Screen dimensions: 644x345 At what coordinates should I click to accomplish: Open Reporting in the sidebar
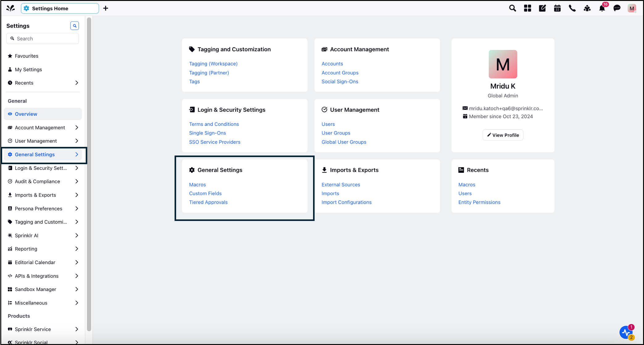43,249
